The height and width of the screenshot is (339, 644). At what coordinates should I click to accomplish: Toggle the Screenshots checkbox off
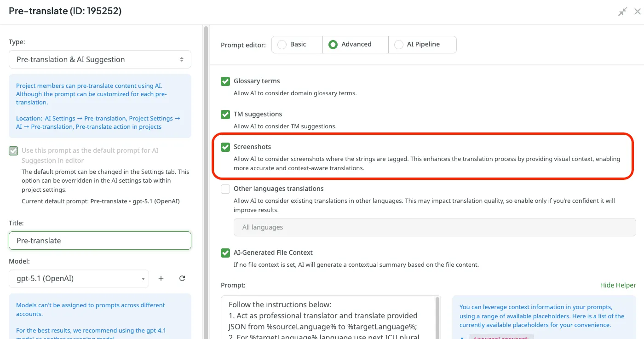click(225, 147)
